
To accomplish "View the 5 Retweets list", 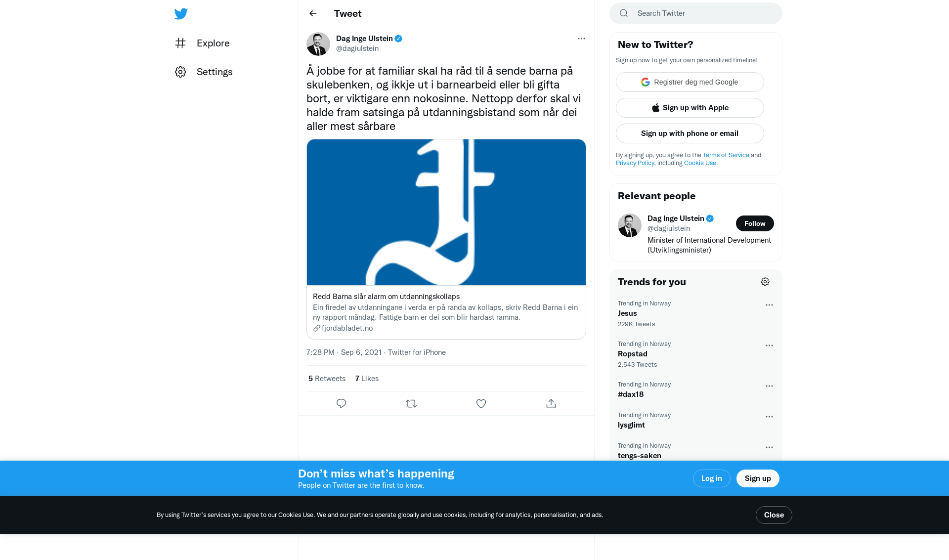I will click(x=327, y=379).
